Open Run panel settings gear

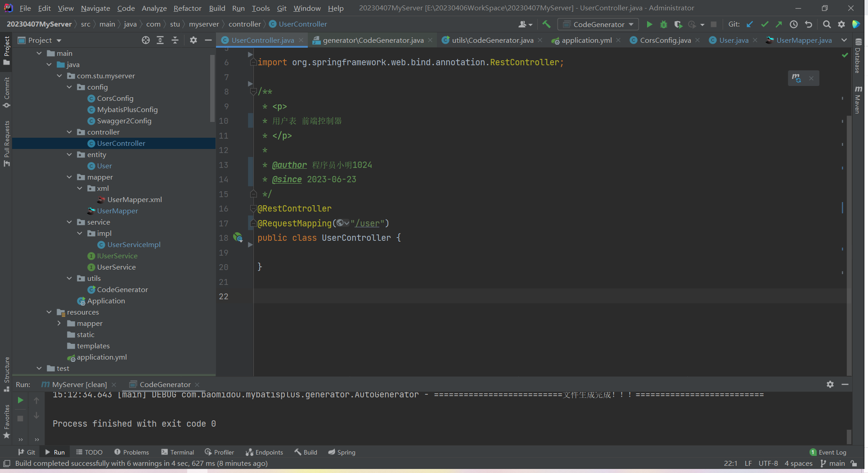point(830,384)
